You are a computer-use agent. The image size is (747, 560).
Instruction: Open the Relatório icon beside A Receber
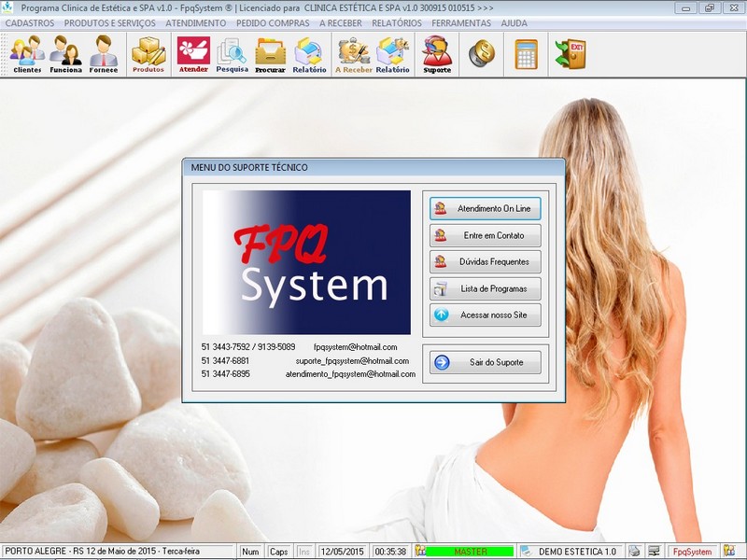(392, 54)
